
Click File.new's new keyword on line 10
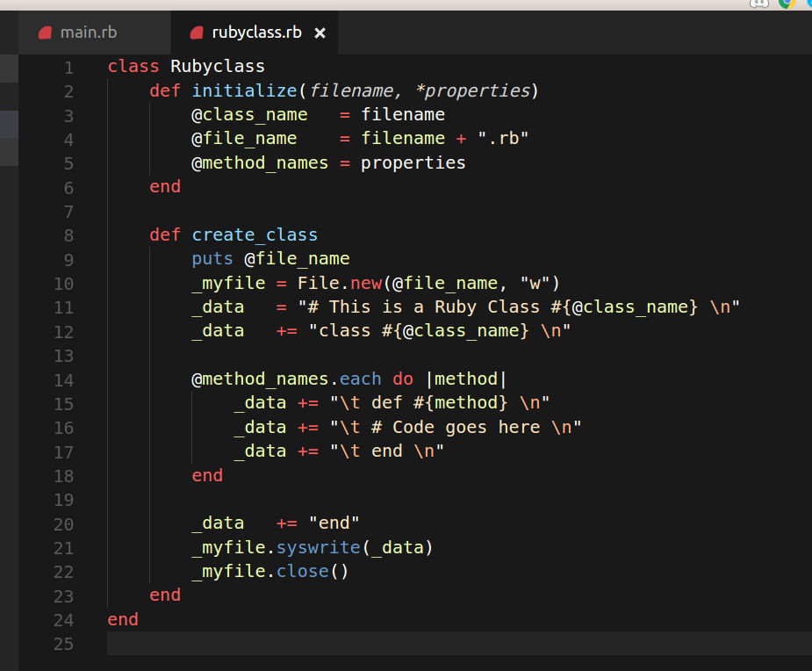[366, 283]
